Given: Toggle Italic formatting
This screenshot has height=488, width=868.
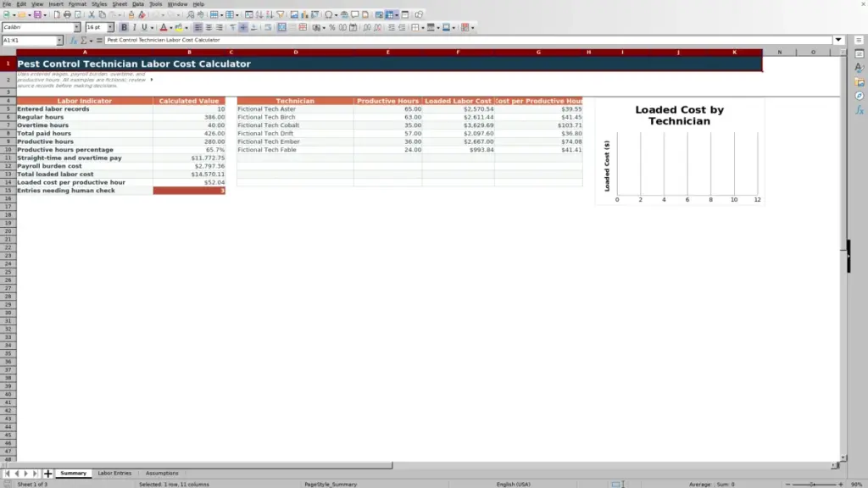Looking at the screenshot, I should pyautogui.click(x=134, y=28).
